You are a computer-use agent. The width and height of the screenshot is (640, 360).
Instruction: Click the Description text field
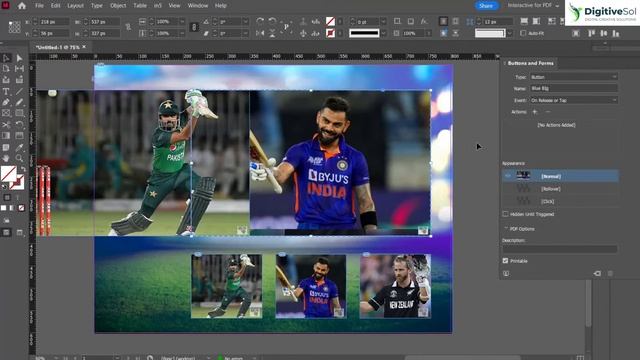pyautogui.click(x=560, y=249)
